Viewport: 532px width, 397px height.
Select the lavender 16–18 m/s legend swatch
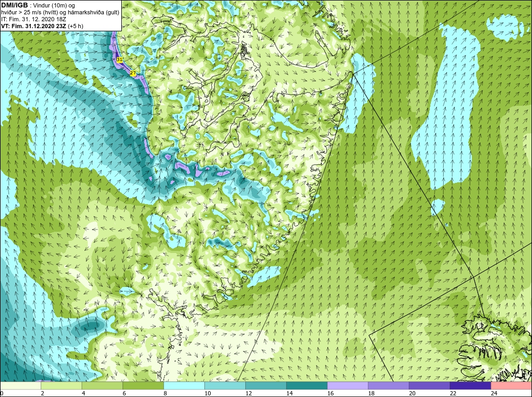pos(348,385)
